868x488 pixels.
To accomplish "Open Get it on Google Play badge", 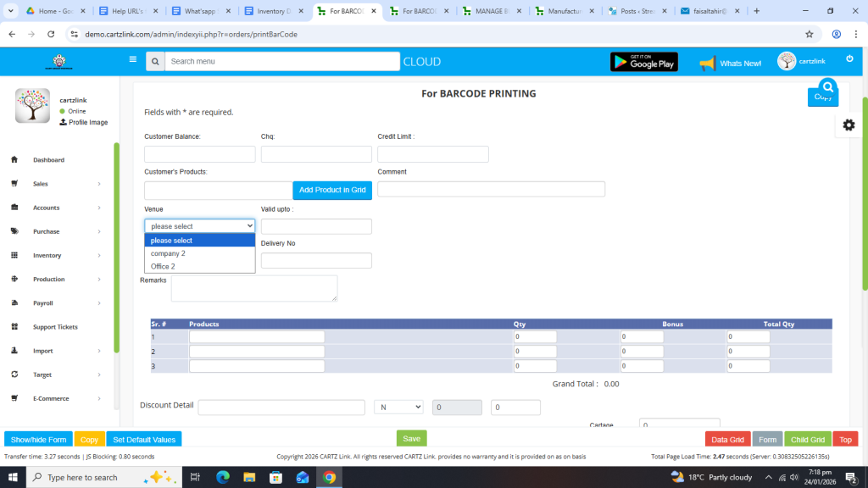I will tap(643, 62).
